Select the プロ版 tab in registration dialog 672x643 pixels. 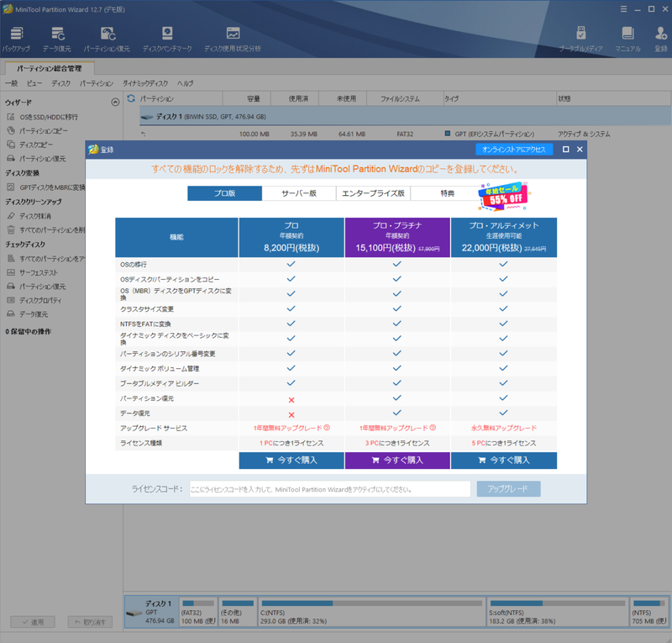(224, 193)
